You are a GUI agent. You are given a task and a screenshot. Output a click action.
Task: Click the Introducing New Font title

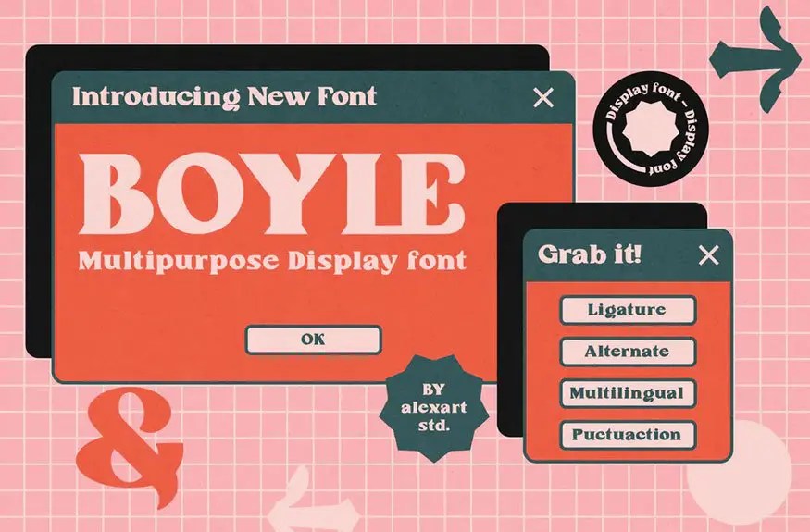[x=224, y=96]
